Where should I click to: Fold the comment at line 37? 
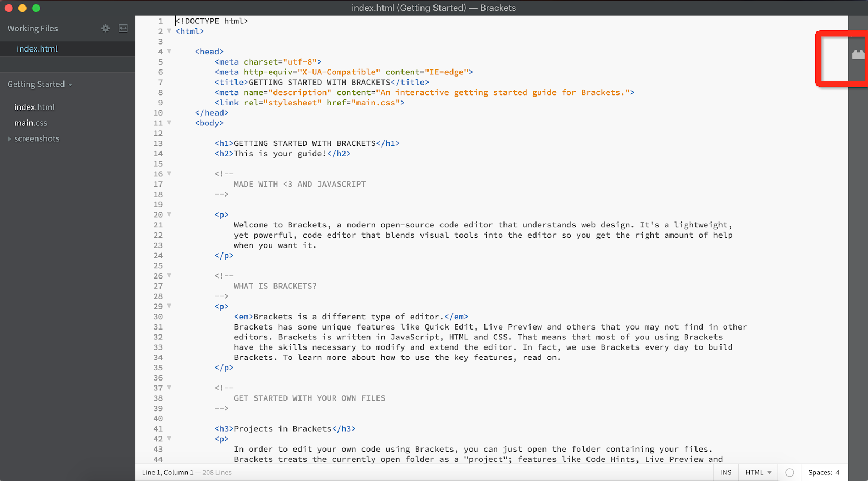coord(169,388)
